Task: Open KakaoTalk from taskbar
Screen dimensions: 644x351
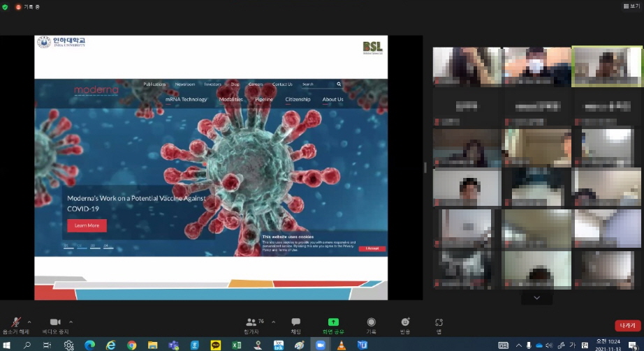Action: click(x=216, y=345)
